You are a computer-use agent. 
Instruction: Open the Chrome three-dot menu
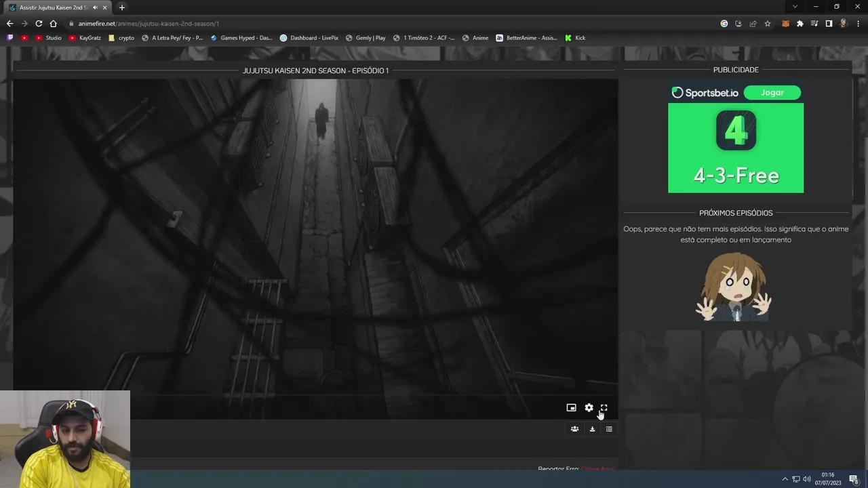coord(857,24)
